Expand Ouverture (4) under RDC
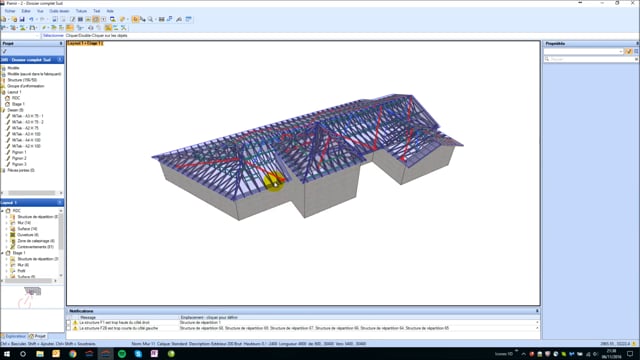 coord(7,235)
